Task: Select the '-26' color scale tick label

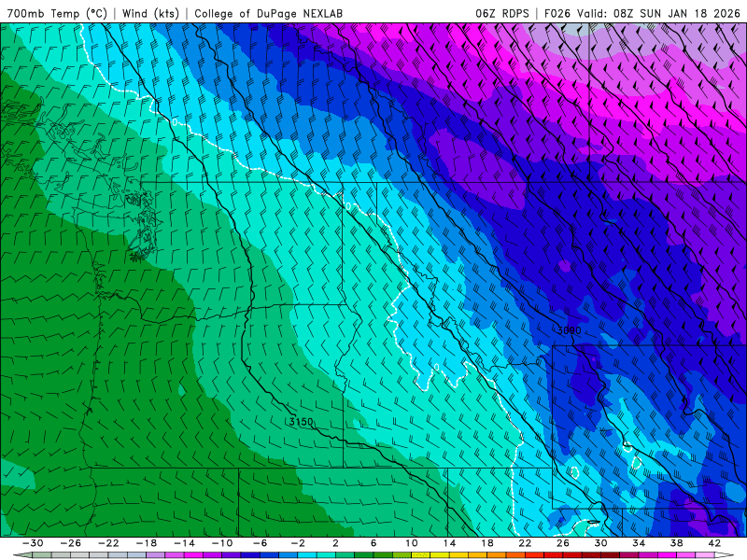Action: pos(71,543)
